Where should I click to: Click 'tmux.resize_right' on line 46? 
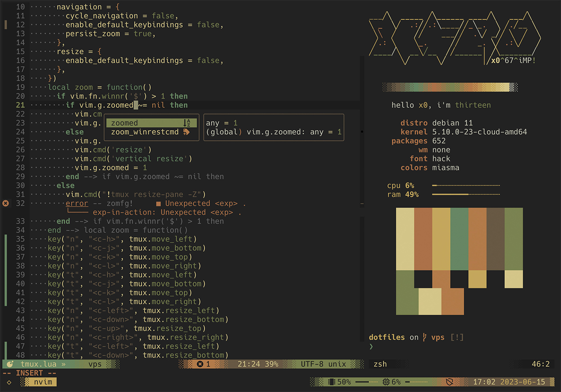(x=185, y=337)
